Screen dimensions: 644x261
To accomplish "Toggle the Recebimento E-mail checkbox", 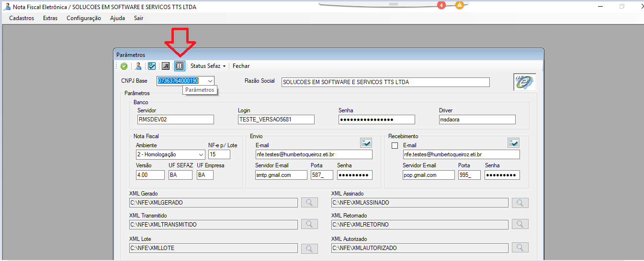I will [395, 145].
